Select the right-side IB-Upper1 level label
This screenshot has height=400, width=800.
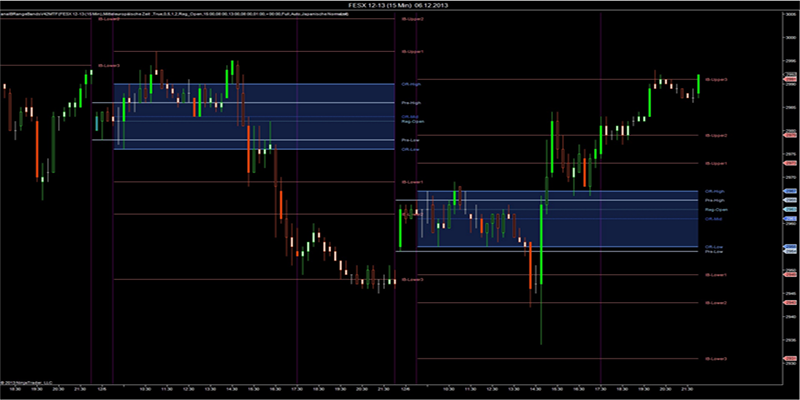click(x=716, y=163)
